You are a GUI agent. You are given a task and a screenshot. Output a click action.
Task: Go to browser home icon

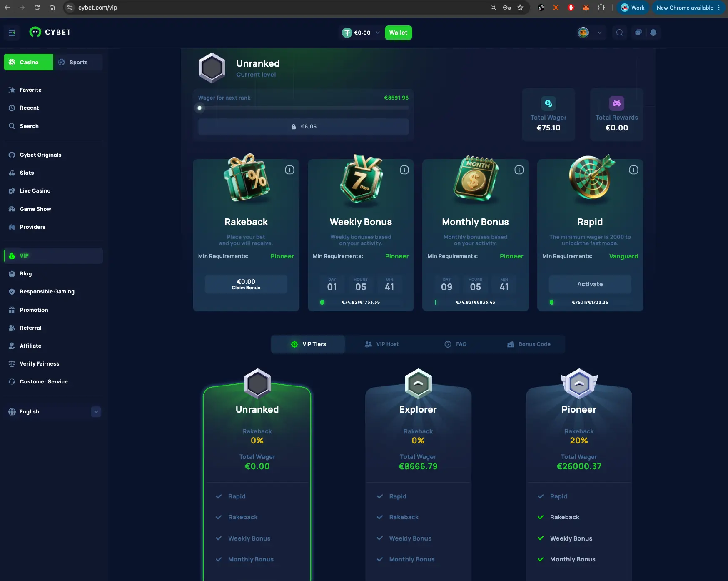(52, 8)
